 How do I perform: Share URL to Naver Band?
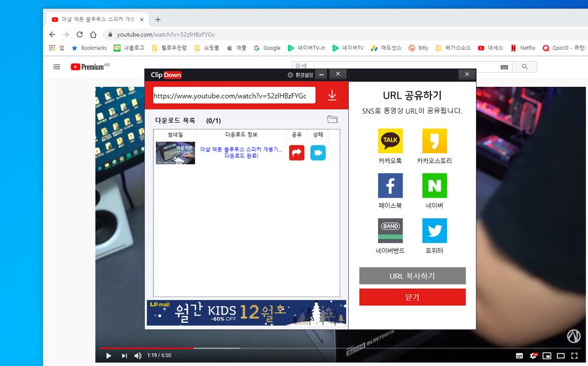[x=390, y=230]
